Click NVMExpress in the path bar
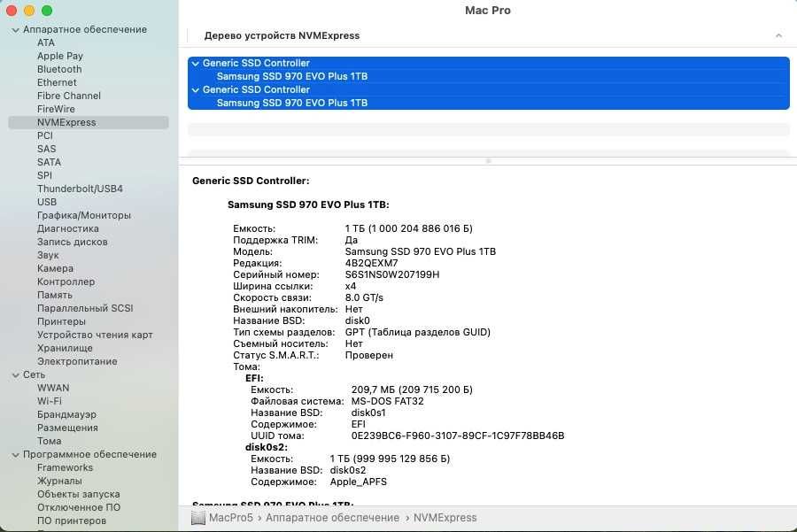797x532 pixels. tap(445, 518)
